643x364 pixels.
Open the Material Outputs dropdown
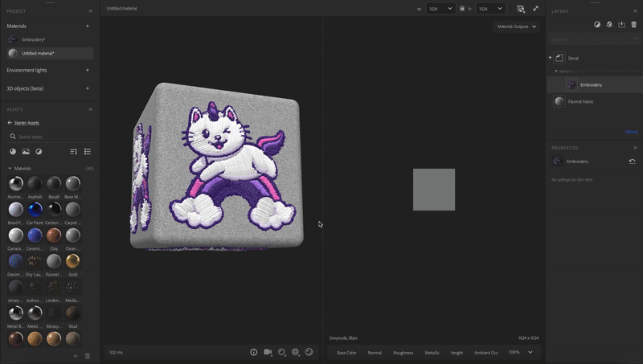[517, 27]
